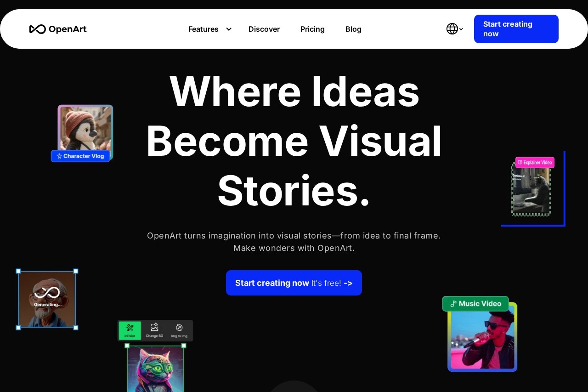Select the neon cat image
This screenshot has height=392, width=588.
(155, 369)
